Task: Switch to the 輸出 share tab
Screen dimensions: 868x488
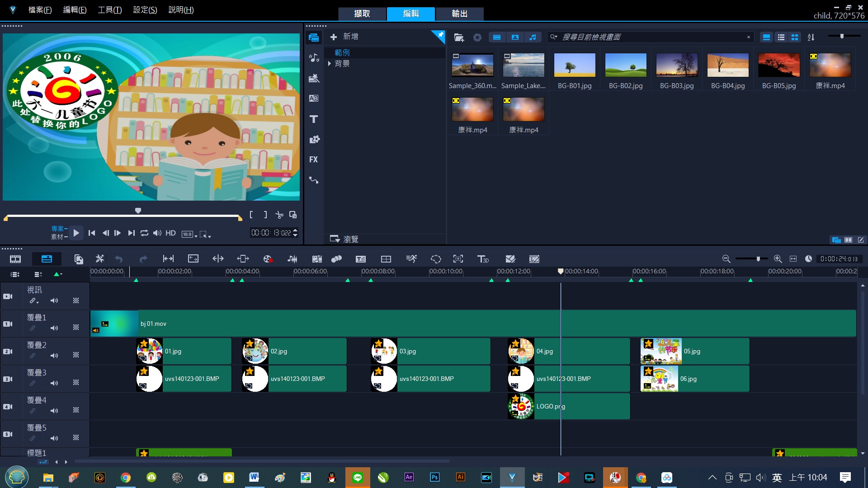Action: (x=460, y=14)
